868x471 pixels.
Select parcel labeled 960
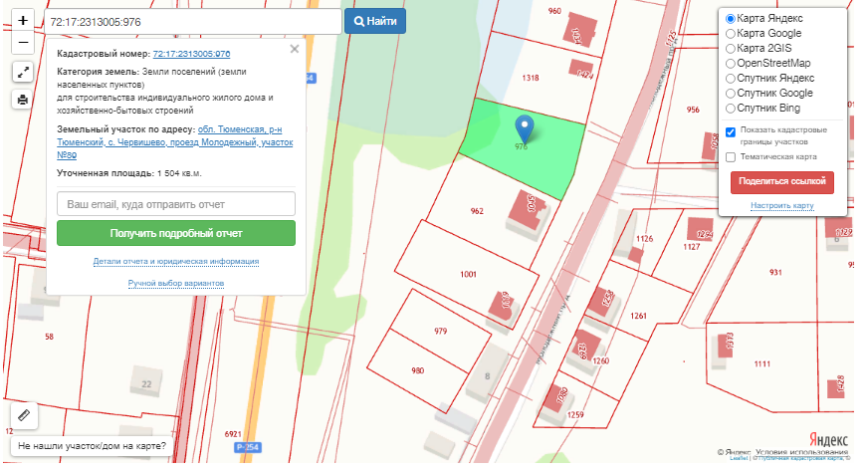click(554, 11)
